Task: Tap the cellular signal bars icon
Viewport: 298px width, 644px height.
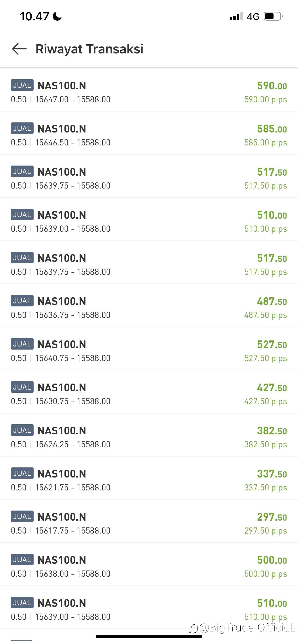Action: pyautogui.click(x=236, y=17)
